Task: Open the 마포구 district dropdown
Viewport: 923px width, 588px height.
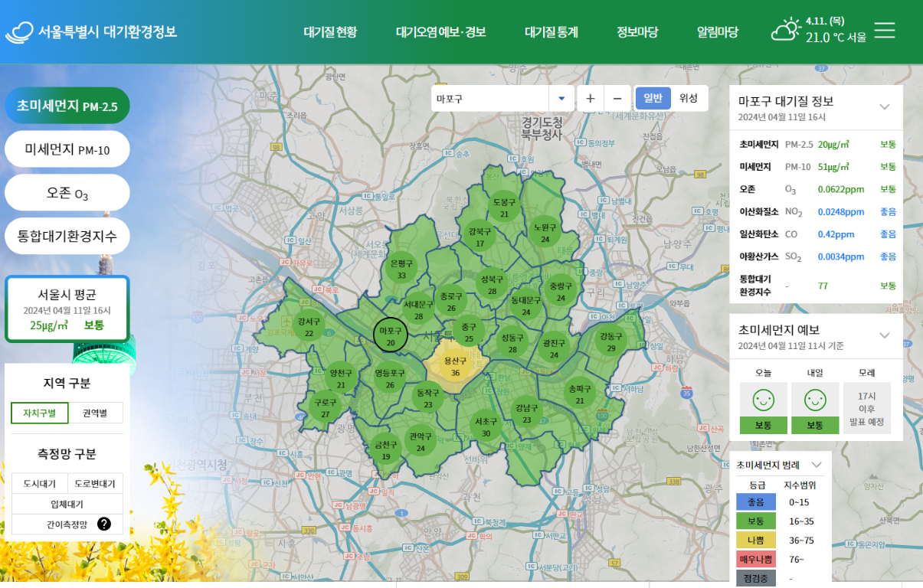Action: coord(502,98)
